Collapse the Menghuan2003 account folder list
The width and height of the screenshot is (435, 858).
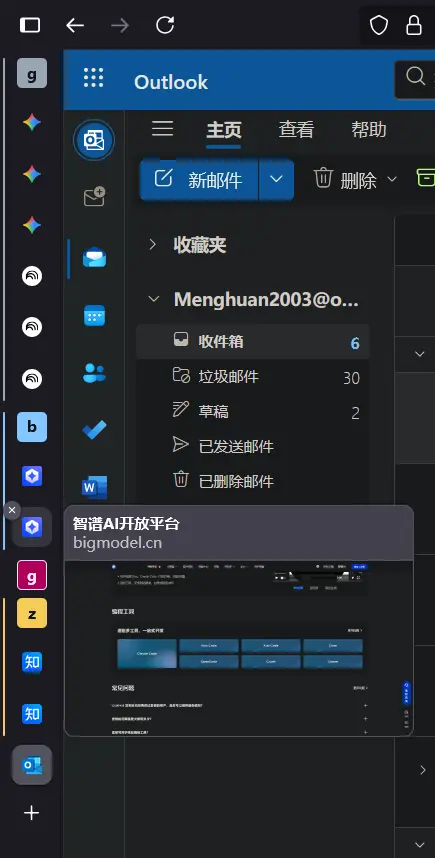click(x=154, y=299)
